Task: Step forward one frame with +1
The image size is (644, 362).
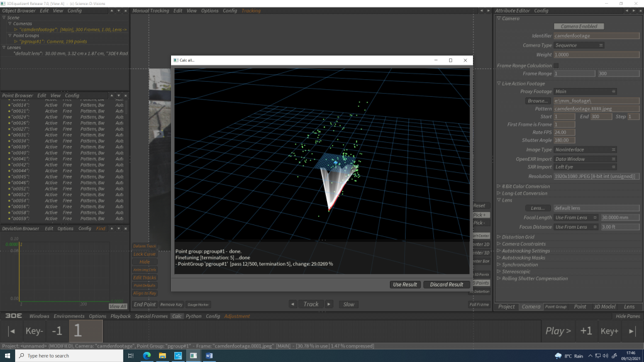Action: coord(586,331)
